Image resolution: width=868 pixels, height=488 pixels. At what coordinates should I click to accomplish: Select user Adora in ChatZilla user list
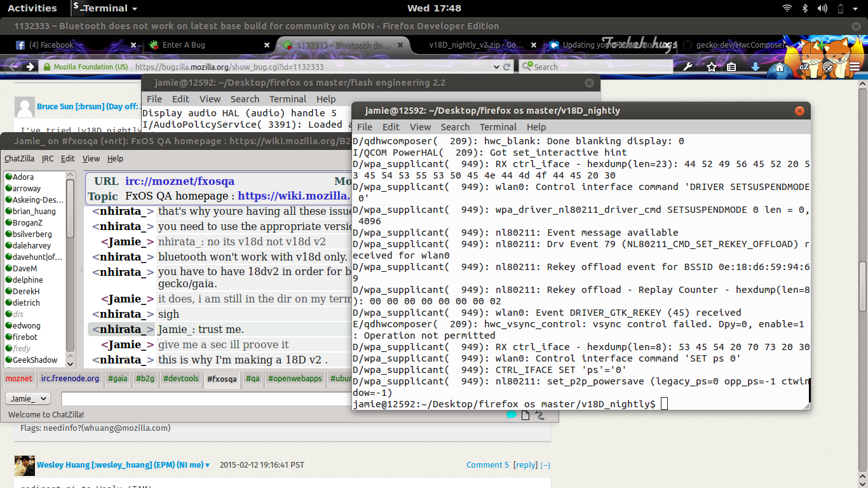(34, 177)
